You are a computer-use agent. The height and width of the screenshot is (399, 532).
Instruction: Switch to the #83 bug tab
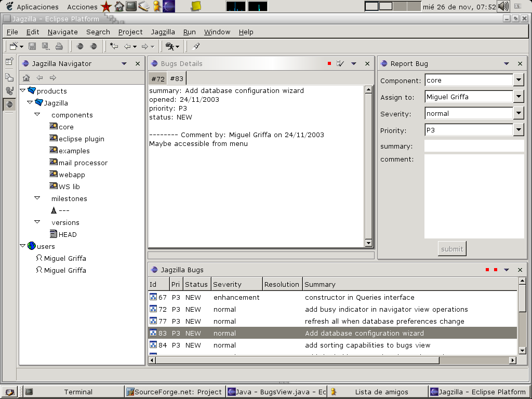177,78
